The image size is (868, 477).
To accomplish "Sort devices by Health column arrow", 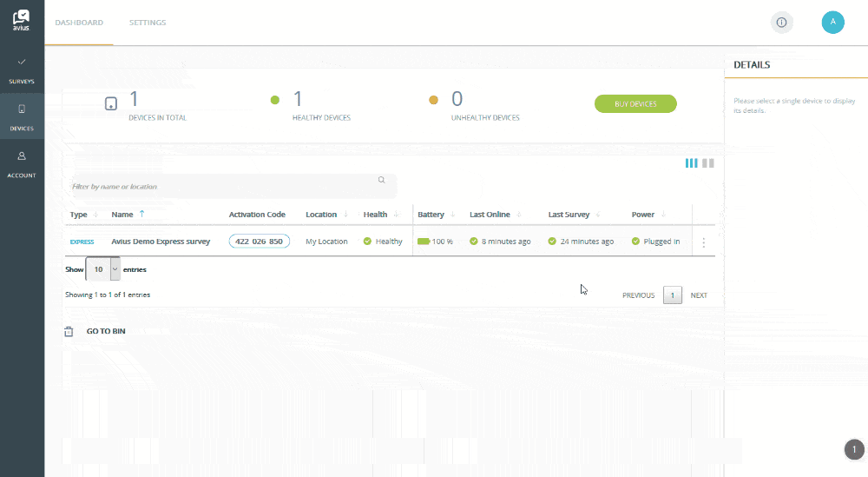I will pos(396,215).
